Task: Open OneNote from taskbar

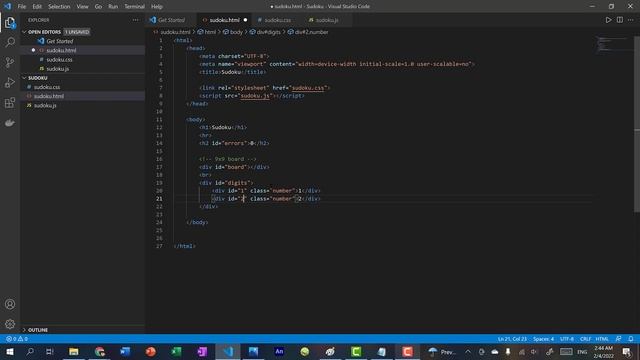Action: coord(202,351)
